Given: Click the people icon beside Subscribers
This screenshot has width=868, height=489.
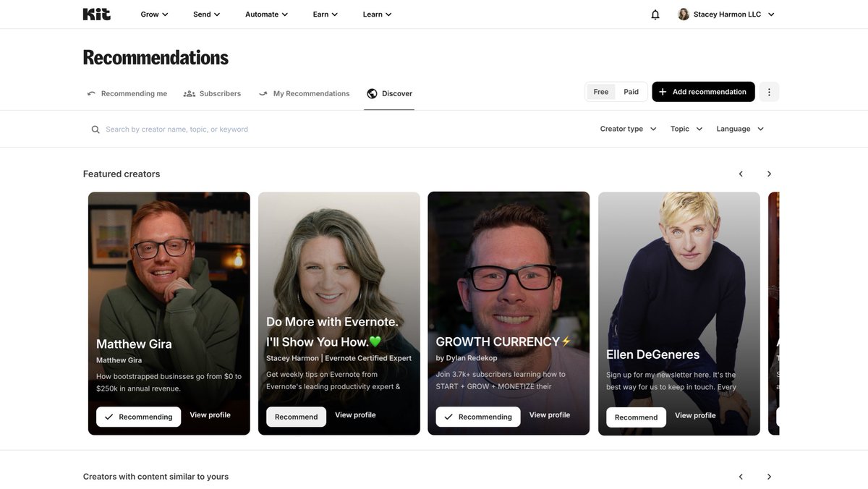Looking at the screenshot, I should [190, 93].
